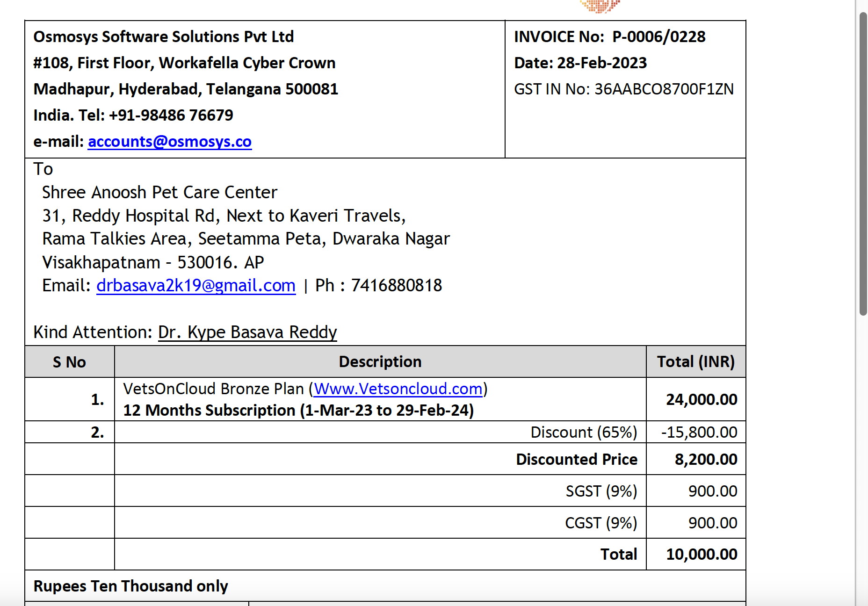Click the SGST (9%) label
Screen dimensions: 868x606
[601, 491]
